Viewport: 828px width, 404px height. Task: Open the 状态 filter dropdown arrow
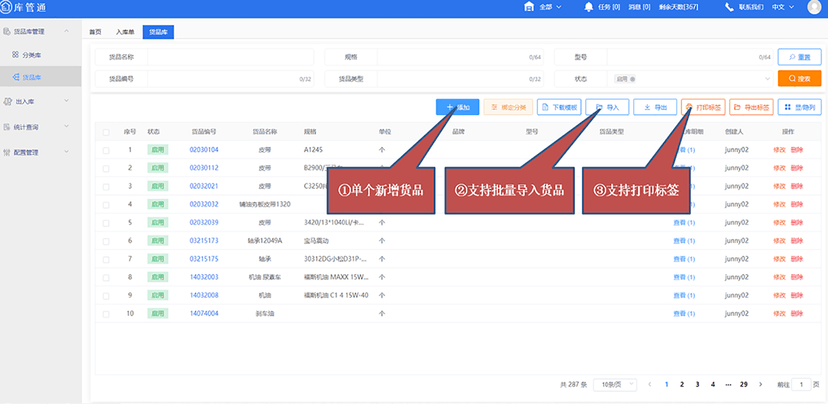tap(768, 79)
